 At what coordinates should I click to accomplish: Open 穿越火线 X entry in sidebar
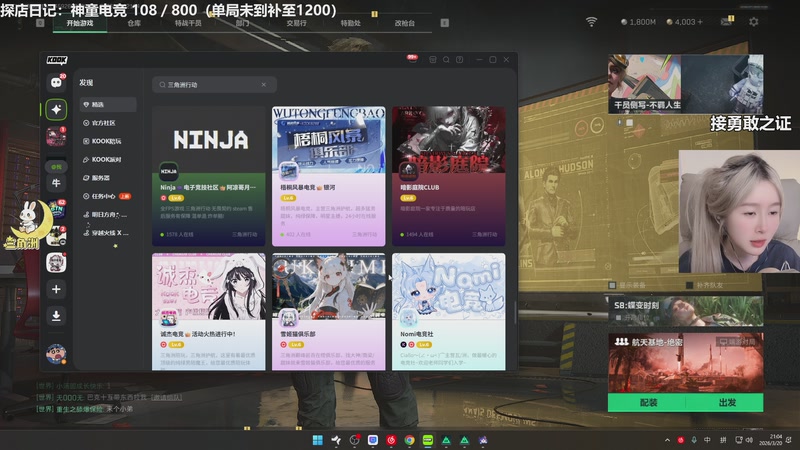[108, 233]
